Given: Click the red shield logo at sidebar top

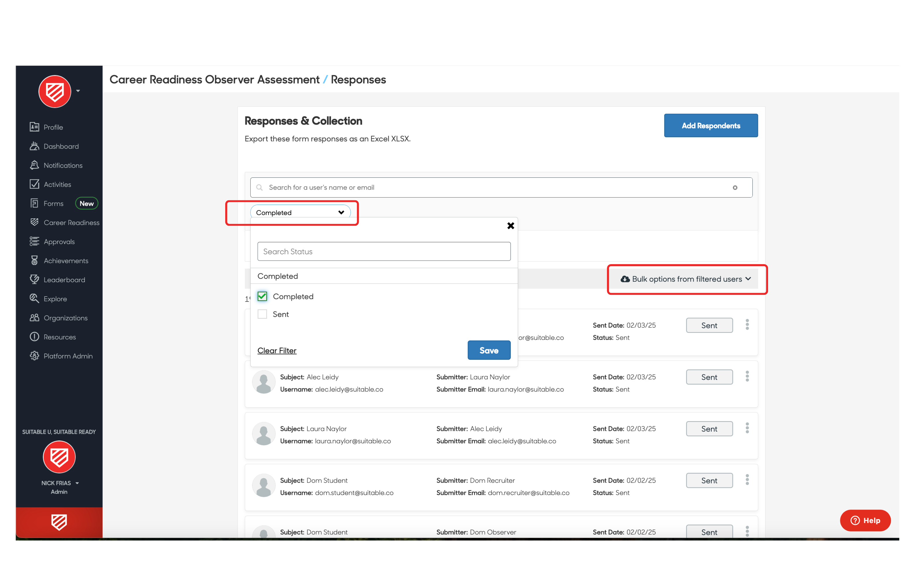Looking at the screenshot, I should point(55,91).
